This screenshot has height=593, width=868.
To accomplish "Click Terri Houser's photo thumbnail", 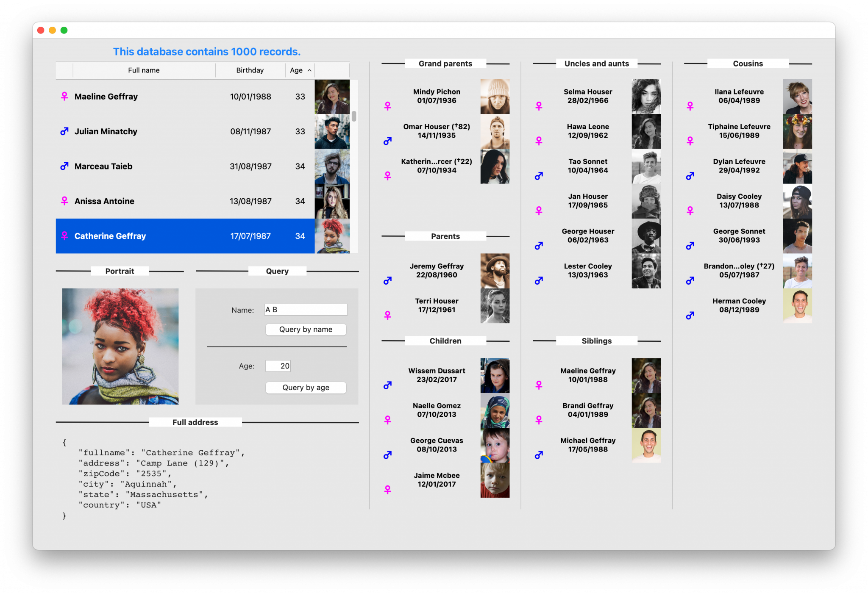I will pyautogui.click(x=495, y=306).
